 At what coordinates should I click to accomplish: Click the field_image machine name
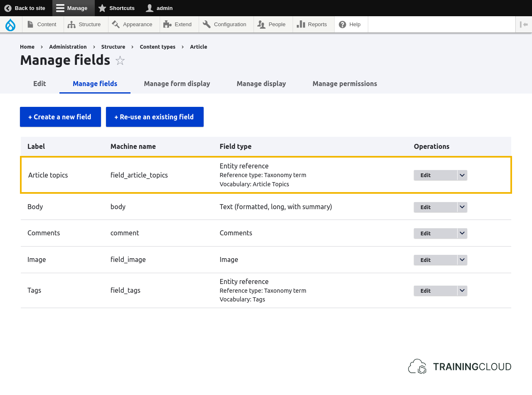point(128,259)
